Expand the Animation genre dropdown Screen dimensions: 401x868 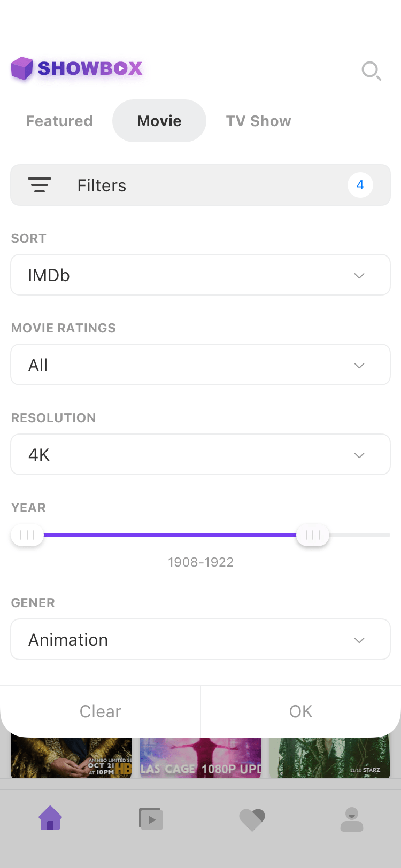(200, 640)
